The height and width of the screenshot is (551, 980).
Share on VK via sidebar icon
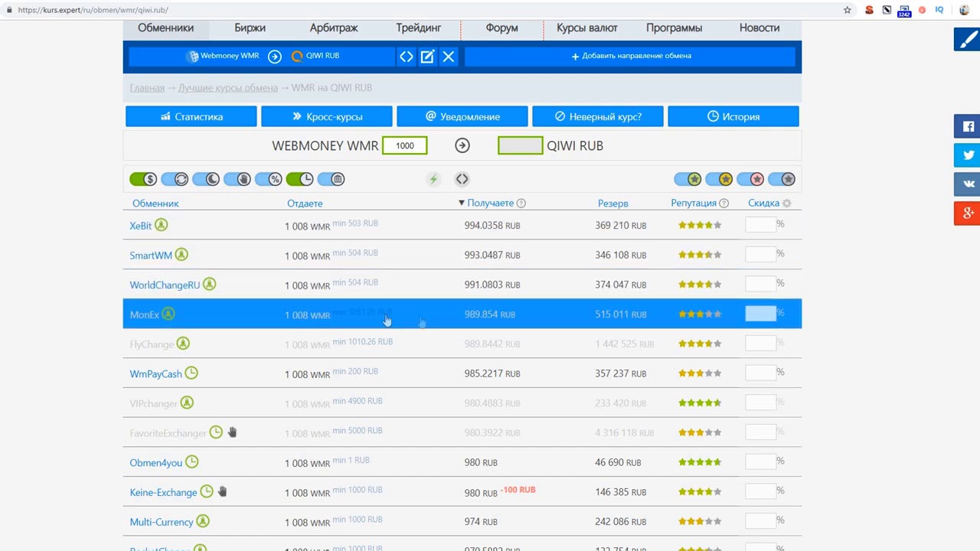tap(968, 184)
